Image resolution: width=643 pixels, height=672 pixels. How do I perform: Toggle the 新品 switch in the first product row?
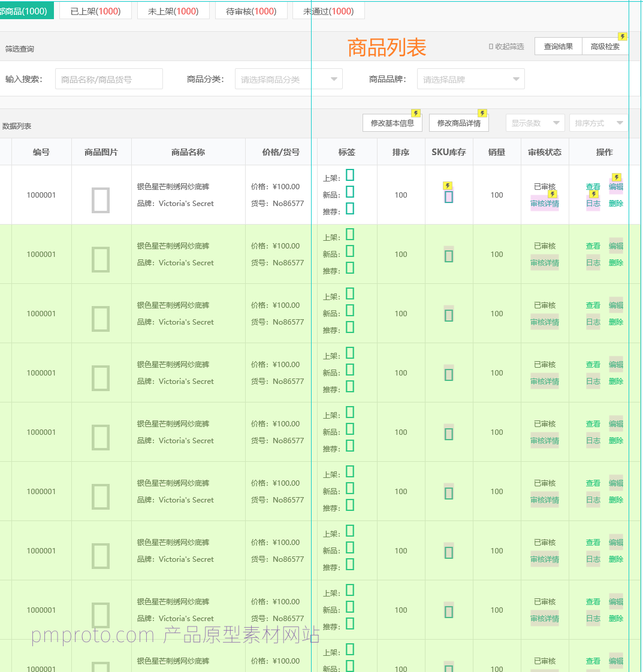(x=350, y=192)
